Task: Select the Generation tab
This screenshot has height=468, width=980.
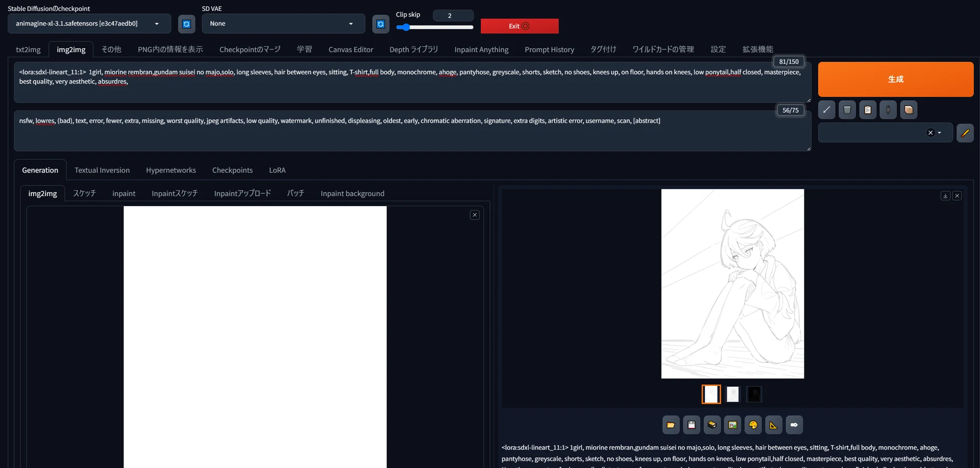Action: (40, 170)
